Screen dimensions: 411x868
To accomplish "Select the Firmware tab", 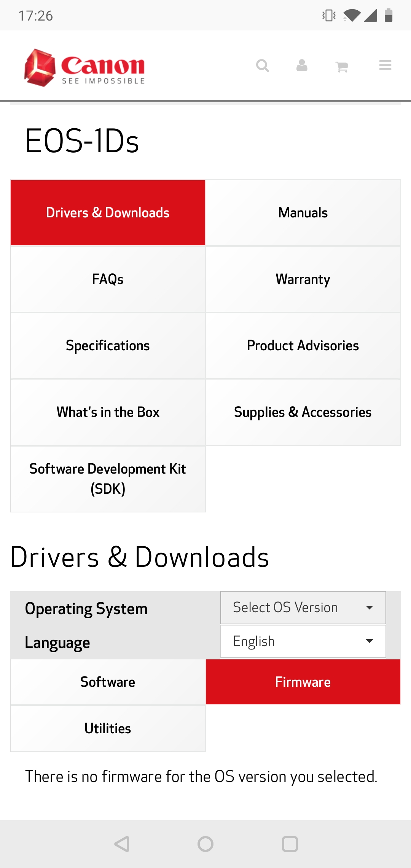I will 303,681.
